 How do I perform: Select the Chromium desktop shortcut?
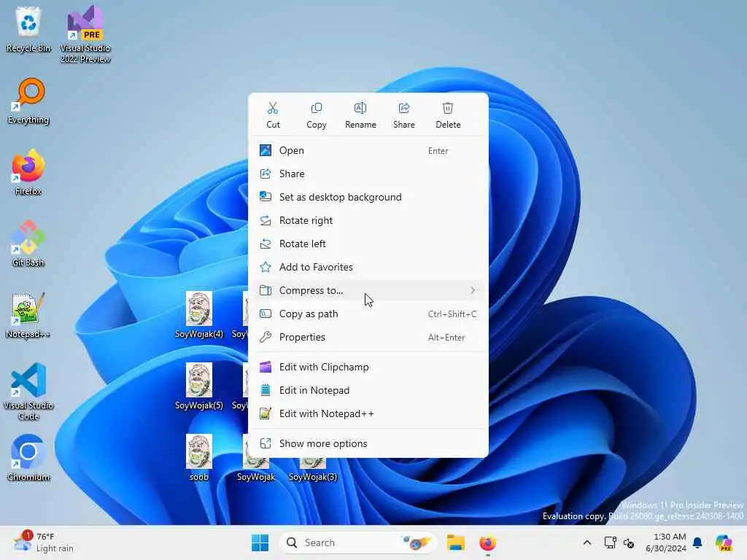click(x=28, y=458)
